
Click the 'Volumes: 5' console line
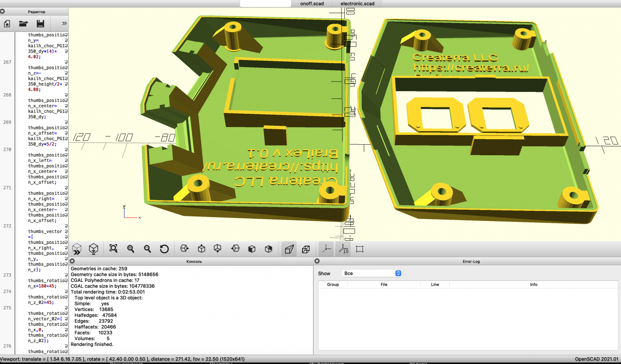(x=92, y=339)
